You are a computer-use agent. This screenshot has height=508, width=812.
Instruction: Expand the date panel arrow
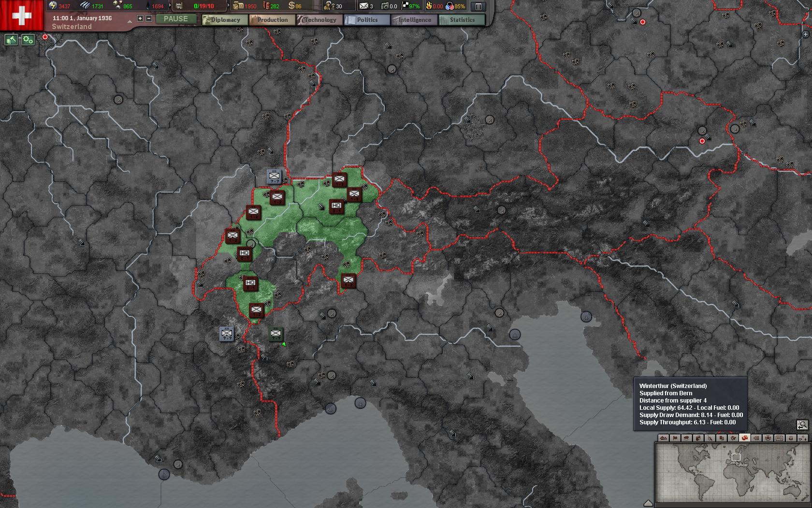130,22
